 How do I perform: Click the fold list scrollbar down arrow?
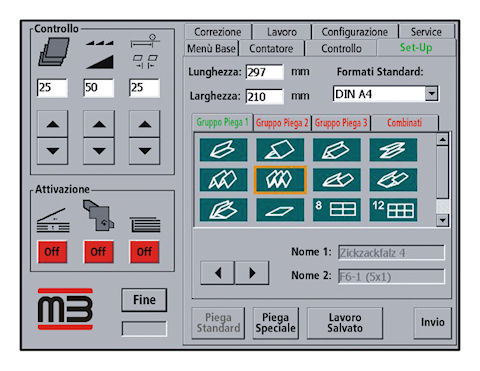click(x=442, y=220)
